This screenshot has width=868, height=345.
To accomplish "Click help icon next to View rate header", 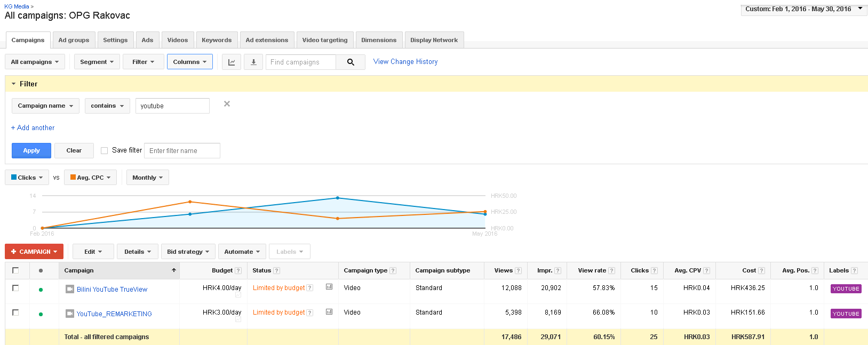I will point(611,271).
